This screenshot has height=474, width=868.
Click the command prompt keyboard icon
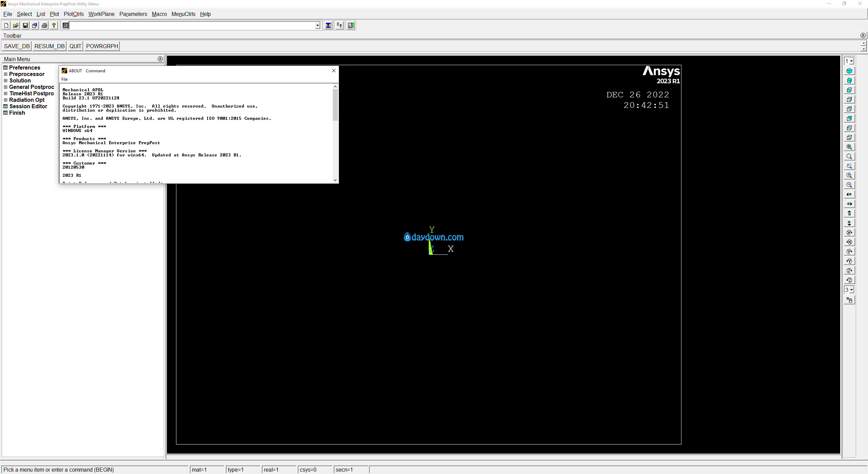click(65, 25)
